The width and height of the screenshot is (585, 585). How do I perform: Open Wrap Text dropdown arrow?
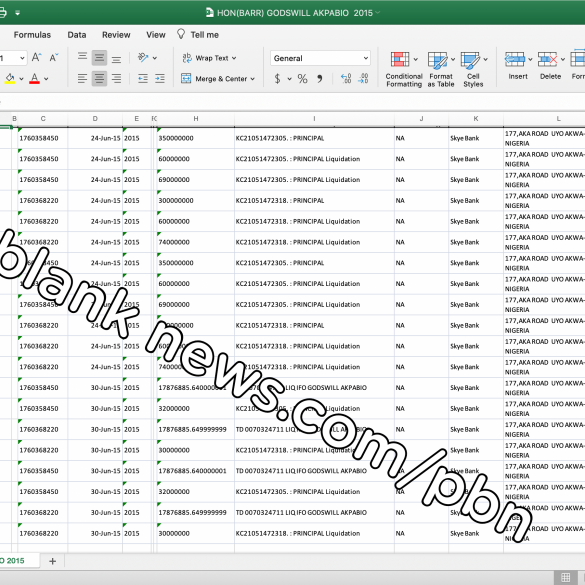(234, 58)
